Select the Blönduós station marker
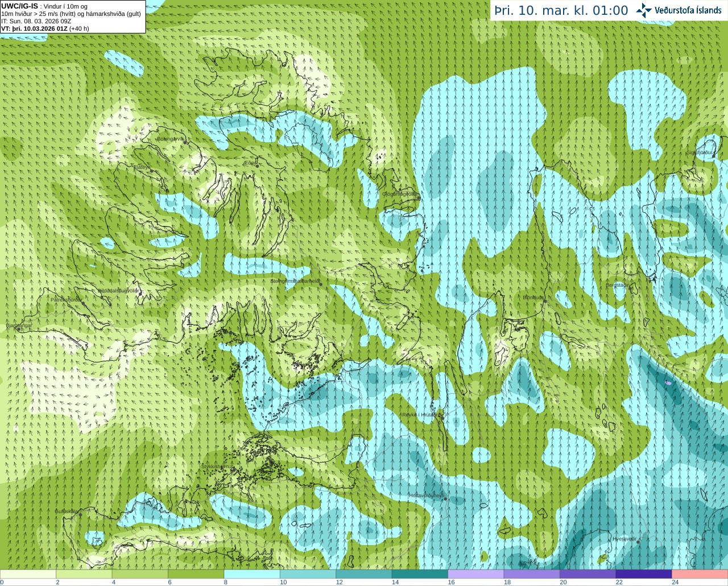This screenshot has width=728, height=586. (544, 301)
